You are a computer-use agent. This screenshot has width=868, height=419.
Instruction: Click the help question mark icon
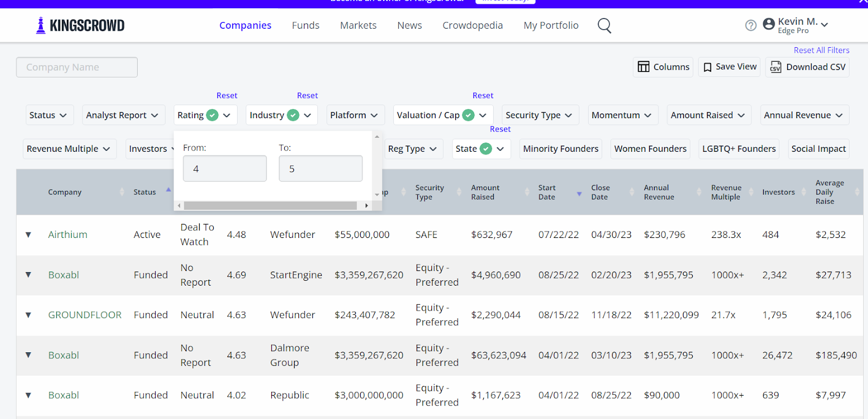(x=751, y=25)
